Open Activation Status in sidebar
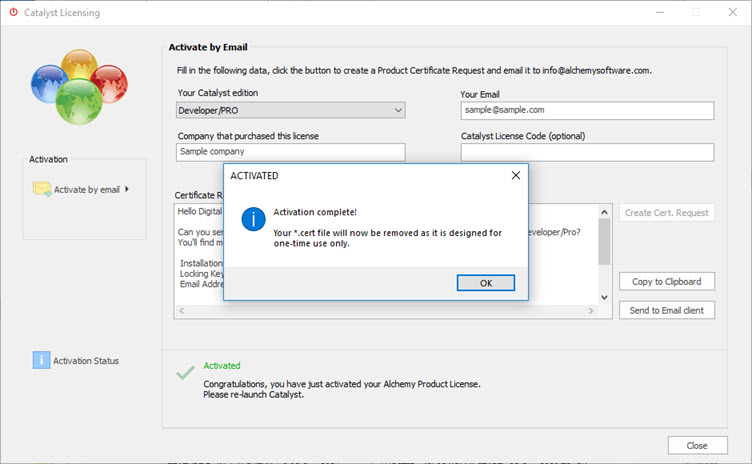Screen dimensions: 752x464 click(x=87, y=360)
